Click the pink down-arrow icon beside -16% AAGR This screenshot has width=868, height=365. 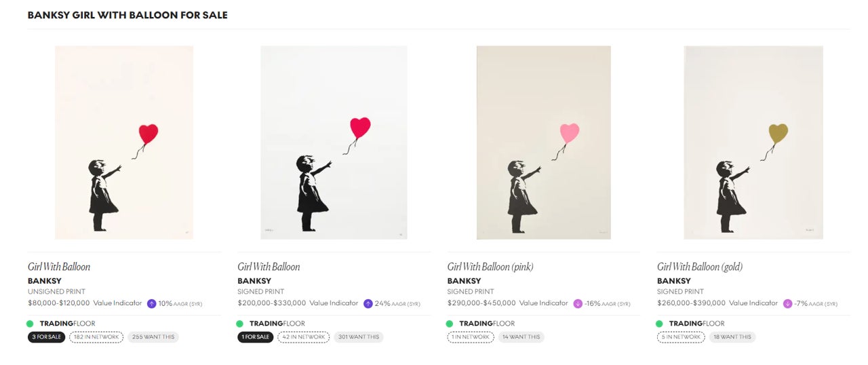(578, 304)
